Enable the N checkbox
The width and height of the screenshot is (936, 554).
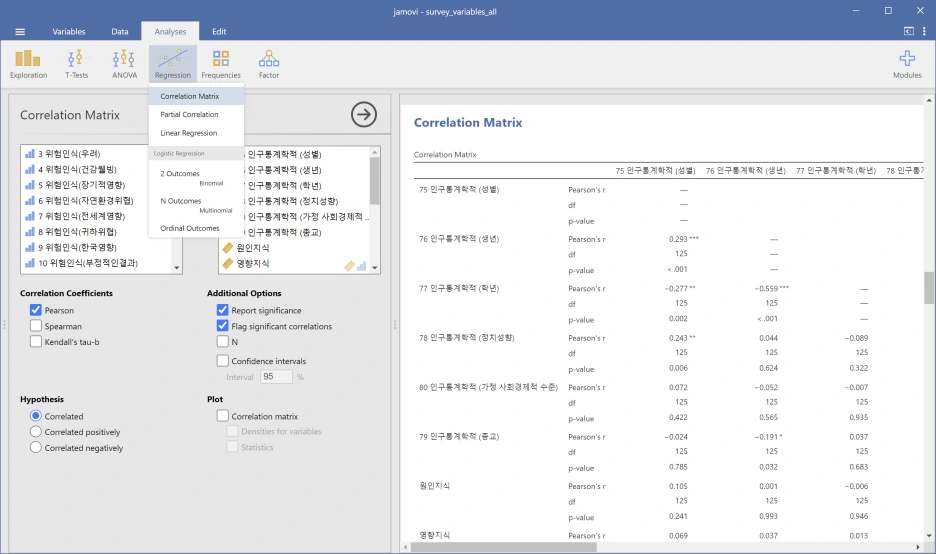[223, 341]
